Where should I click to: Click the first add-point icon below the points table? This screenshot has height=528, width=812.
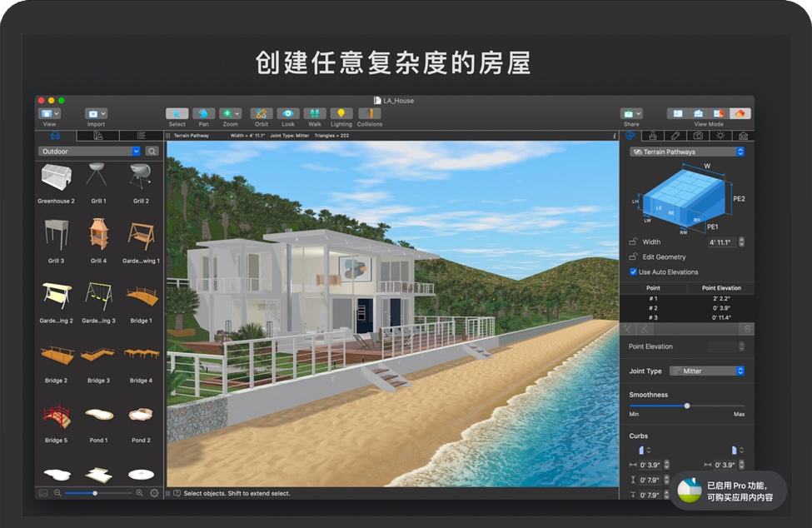pyautogui.click(x=628, y=329)
